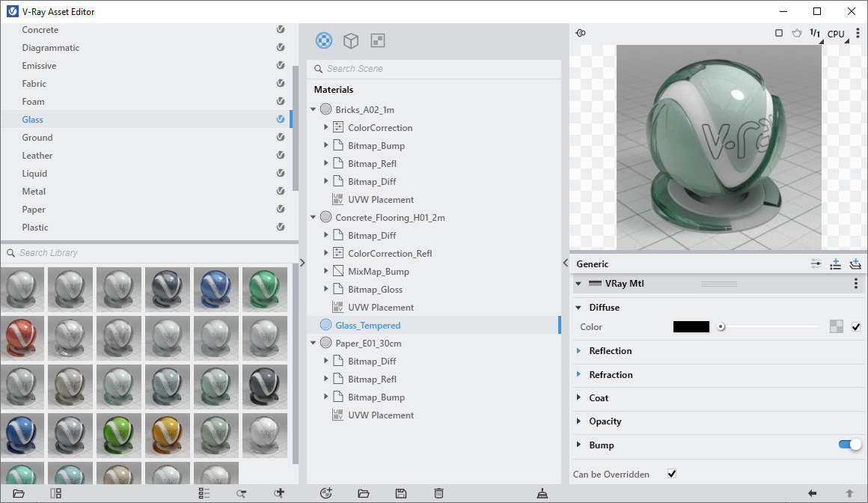Expand the Opacity section
Screen dimensions: 868x503
pos(578,421)
